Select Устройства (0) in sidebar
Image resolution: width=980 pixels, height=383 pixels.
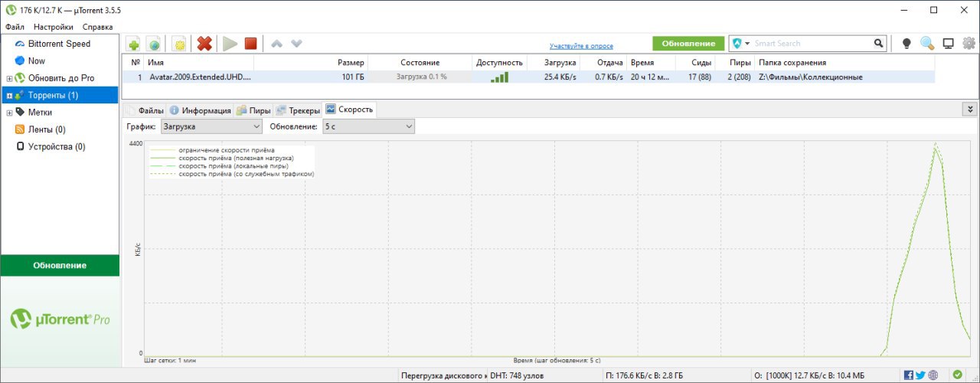pos(57,146)
